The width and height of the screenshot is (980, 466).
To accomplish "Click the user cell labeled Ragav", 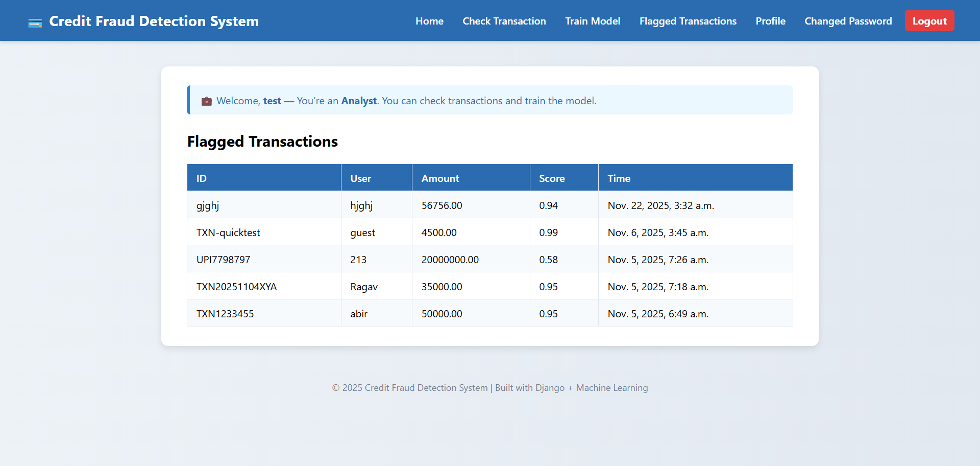I will [x=364, y=287].
